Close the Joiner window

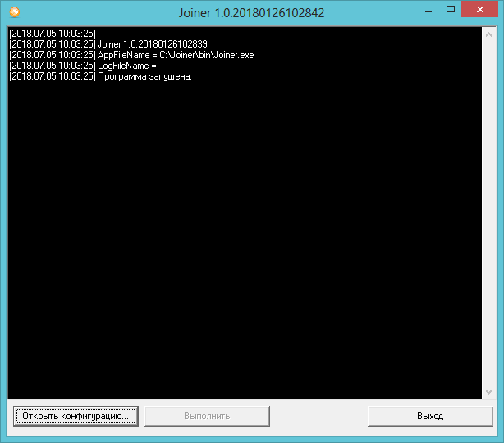(480, 10)
